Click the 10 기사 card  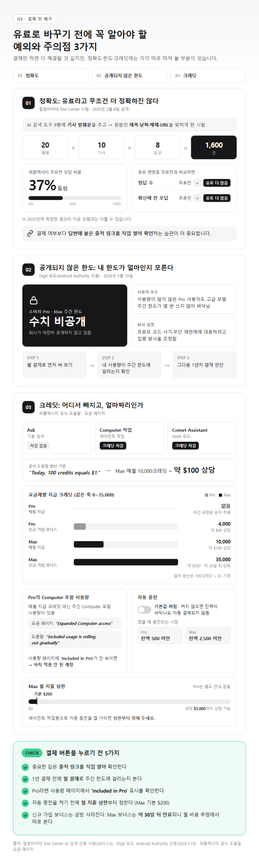[x=101, y=147]
